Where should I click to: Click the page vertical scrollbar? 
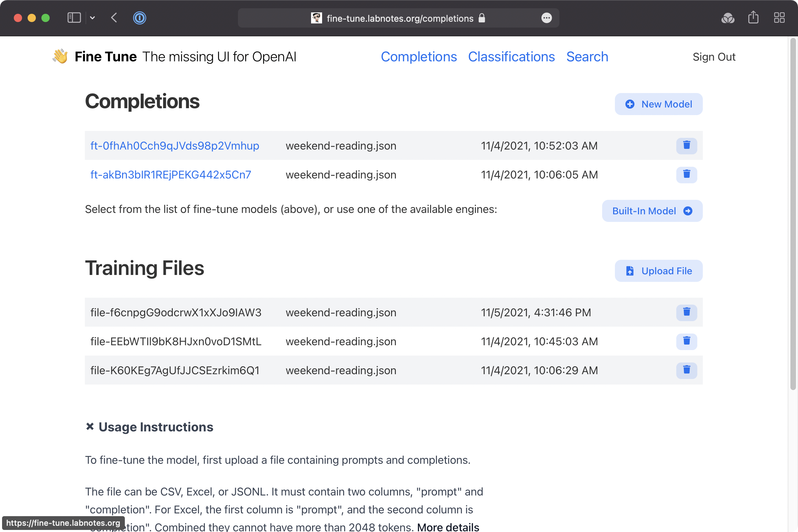click(x=793, y=214)
